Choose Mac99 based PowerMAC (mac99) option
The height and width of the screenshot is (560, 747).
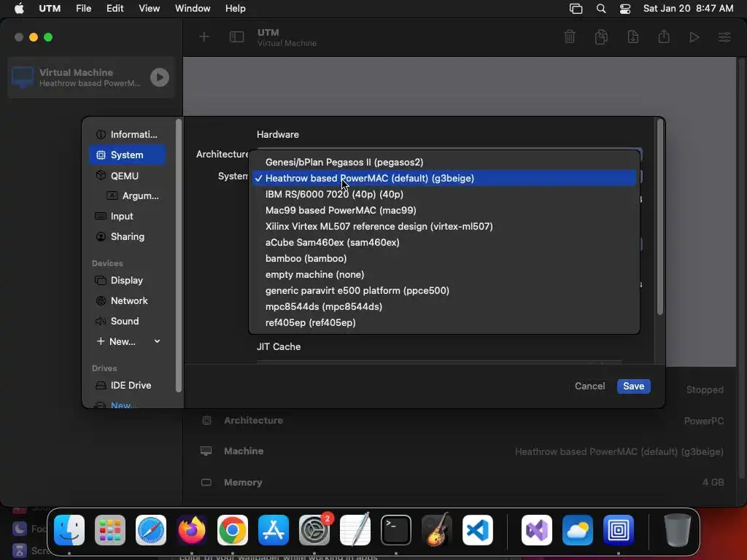444,211
